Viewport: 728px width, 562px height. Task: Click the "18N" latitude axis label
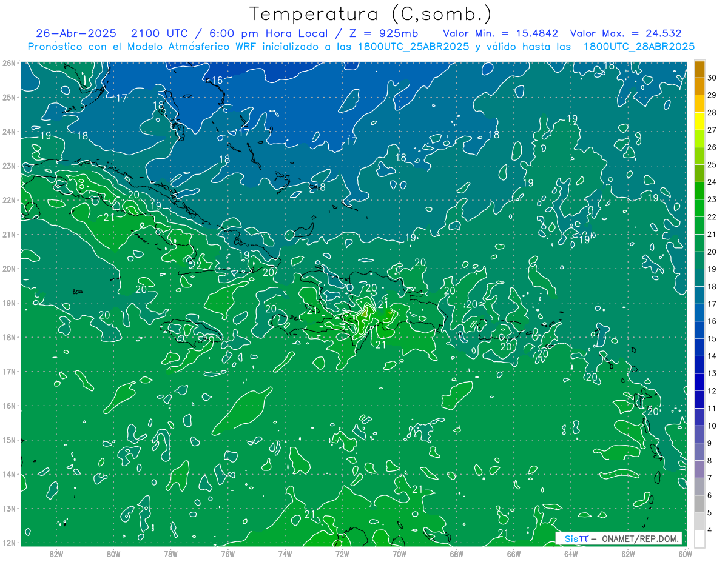point(9,337)
